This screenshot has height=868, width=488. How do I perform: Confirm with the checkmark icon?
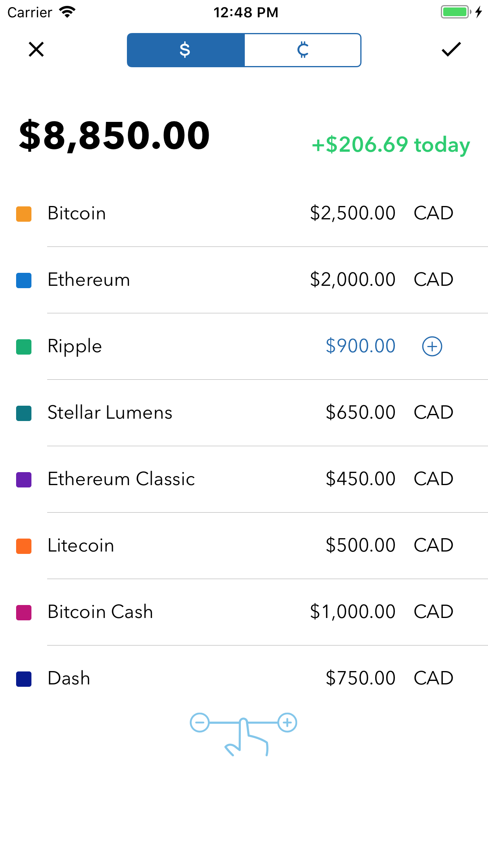451,50
